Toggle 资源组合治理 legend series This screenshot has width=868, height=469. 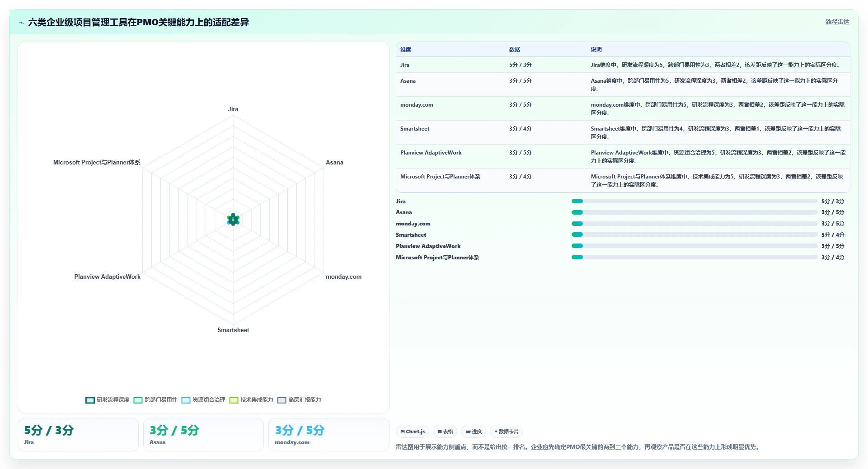point(203,400)
